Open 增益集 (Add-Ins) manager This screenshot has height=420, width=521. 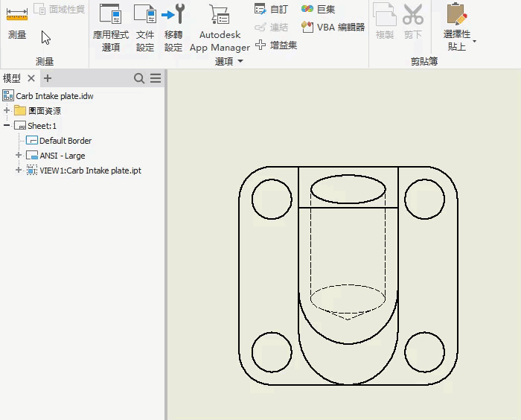276,45
